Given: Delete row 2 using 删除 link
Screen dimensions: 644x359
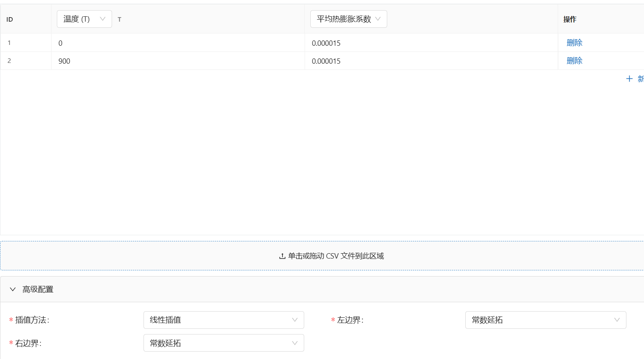Looking at the screenshot, I should (574, 61).
